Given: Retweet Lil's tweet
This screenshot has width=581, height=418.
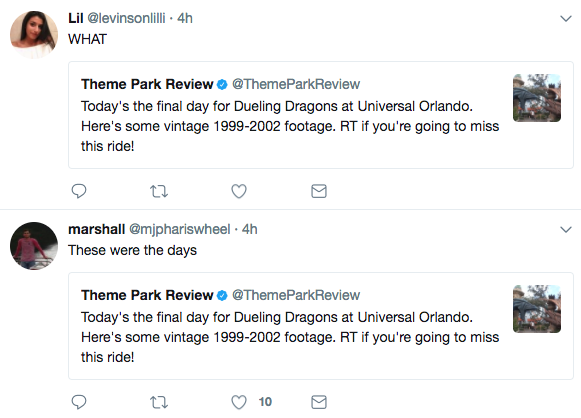Looking at the screenshot, I should [159, 192].
